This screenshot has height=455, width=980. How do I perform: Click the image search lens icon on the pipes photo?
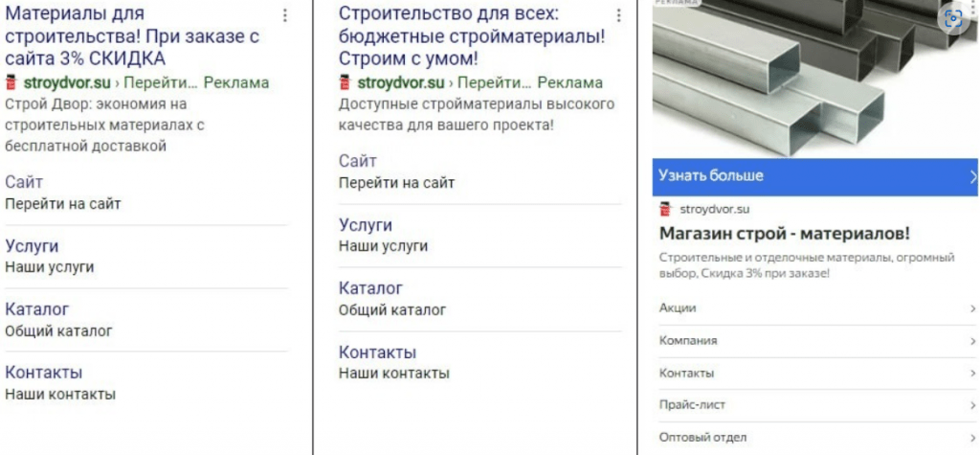coord(952,19)
